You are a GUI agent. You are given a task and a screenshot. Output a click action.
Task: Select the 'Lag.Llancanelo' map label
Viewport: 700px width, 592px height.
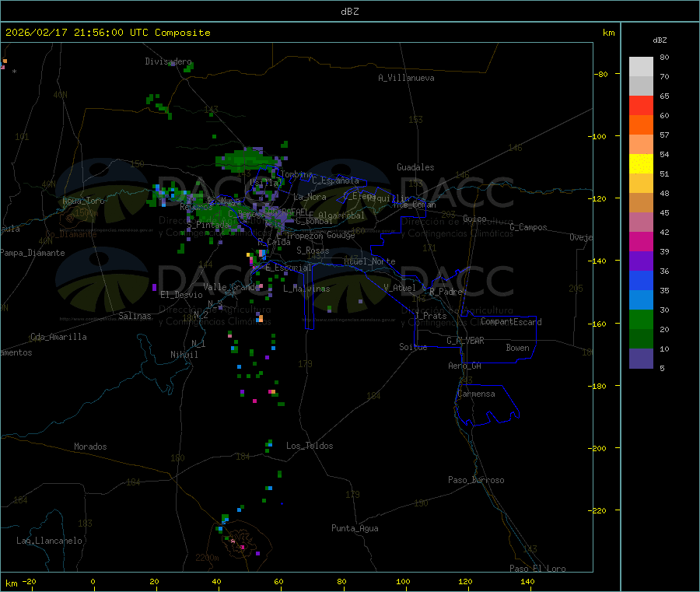coord(49,541)
